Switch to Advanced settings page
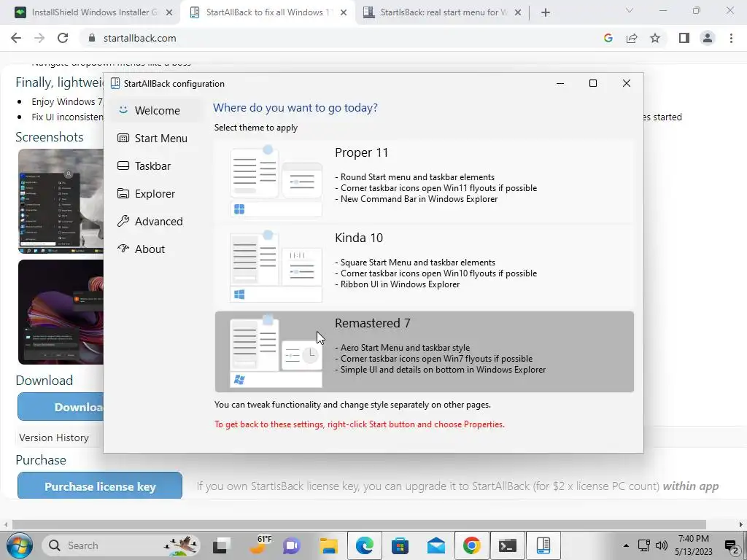This screenshot has width=747, height=560. pos(157,221)
